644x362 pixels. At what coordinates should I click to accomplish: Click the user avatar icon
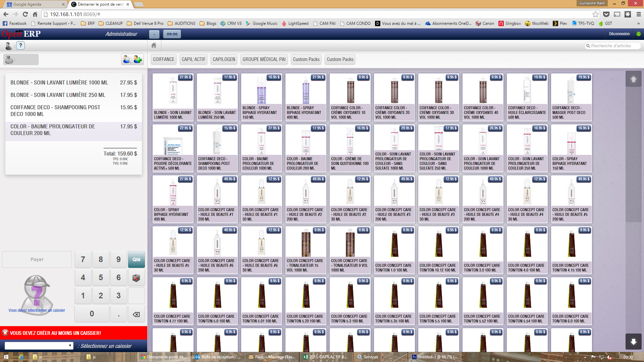[x=9, y=46]
